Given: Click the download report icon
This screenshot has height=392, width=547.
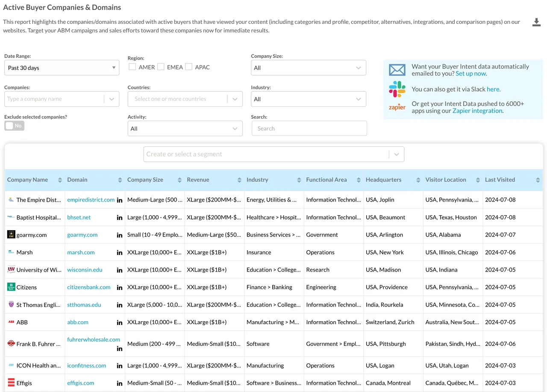Looking at the screenshot, I should 537,22.
